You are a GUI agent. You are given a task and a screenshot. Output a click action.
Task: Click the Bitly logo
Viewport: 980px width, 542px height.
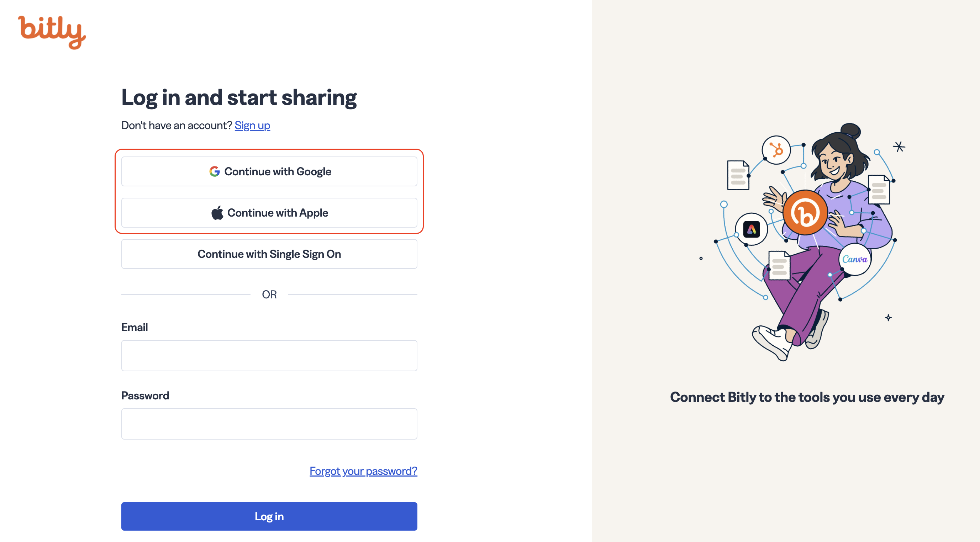[52, 32]
